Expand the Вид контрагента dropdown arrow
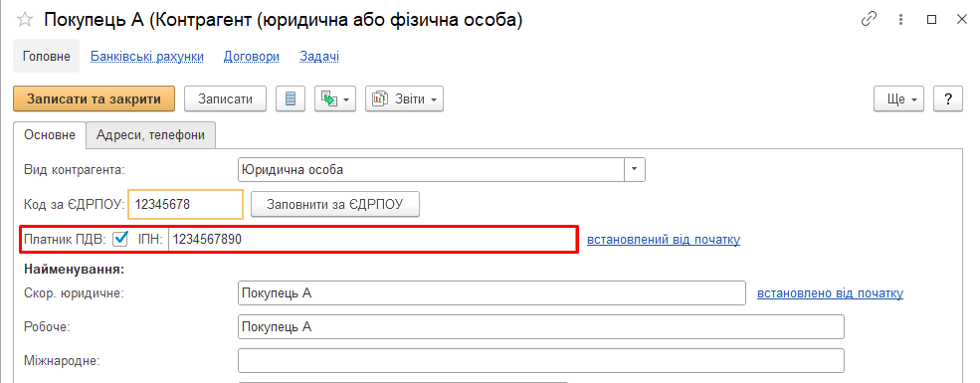 click(x=635, y=170)
